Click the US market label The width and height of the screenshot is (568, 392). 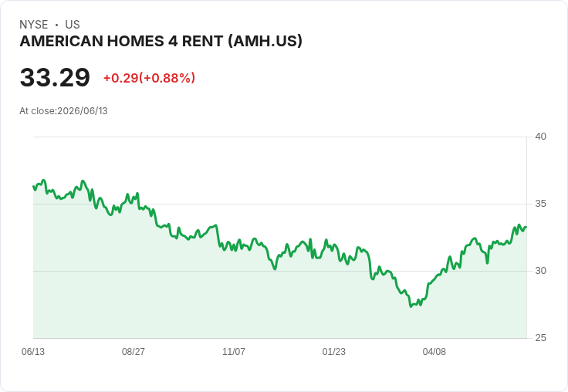pyautogui.click(x=73, y=25)
